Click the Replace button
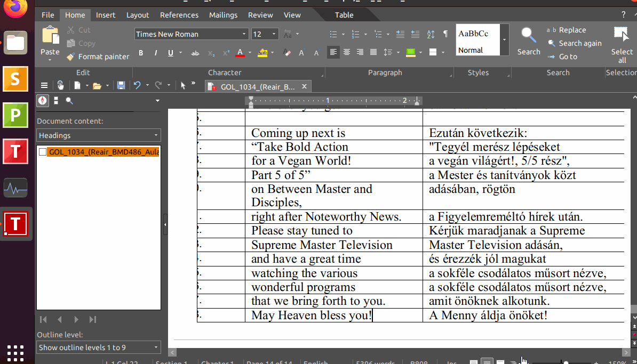 [571, 30]
